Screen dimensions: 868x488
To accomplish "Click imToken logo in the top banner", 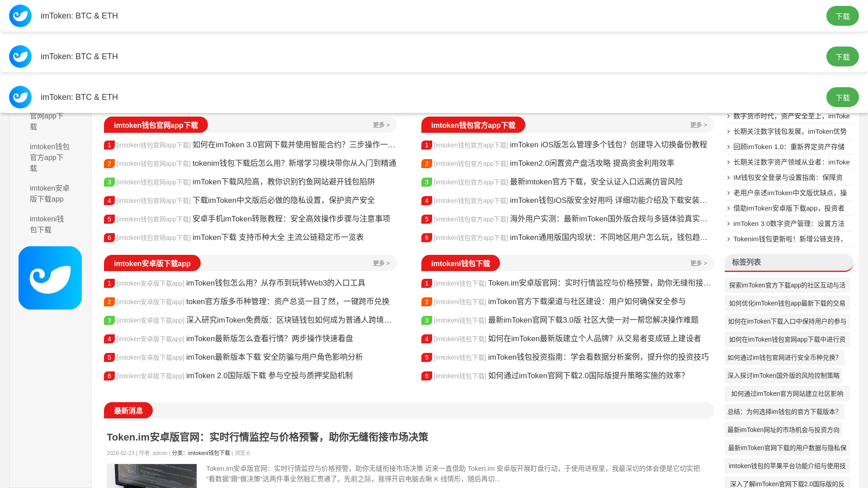I will tap(20, 16).
